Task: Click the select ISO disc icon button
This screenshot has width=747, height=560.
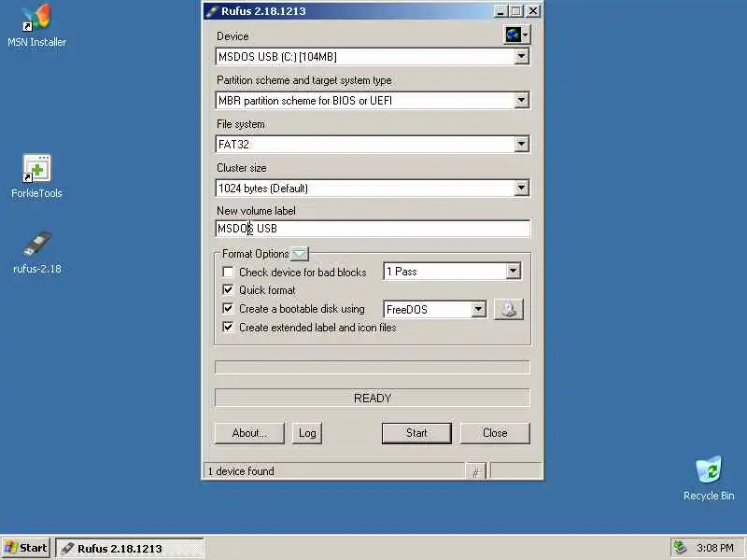Action: click(x=509, y=309)
